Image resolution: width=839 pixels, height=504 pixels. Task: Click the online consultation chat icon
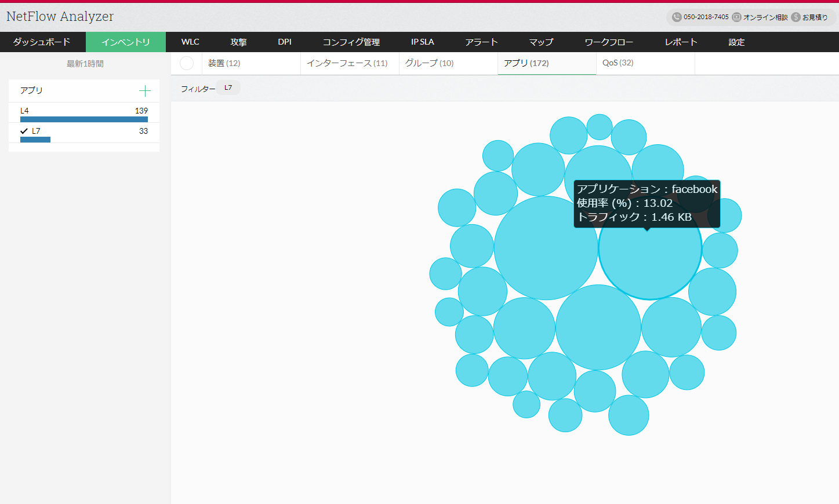[736, 17]
